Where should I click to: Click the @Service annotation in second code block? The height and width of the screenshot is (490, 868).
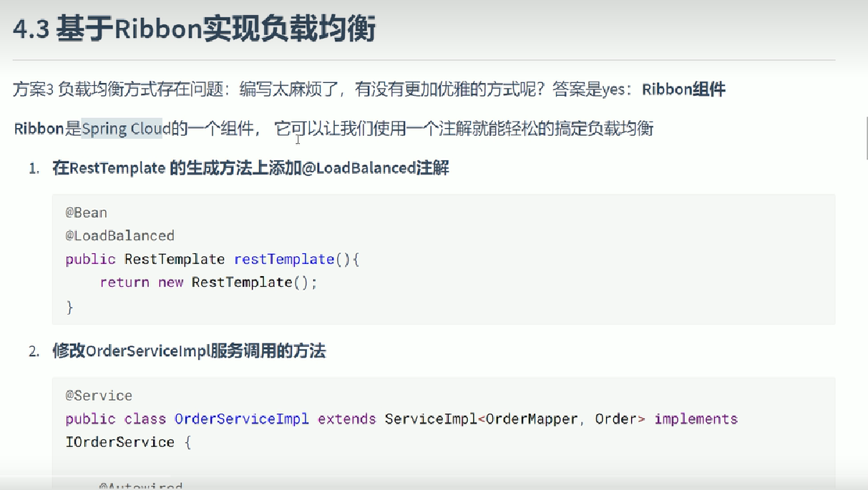[99, 396]
